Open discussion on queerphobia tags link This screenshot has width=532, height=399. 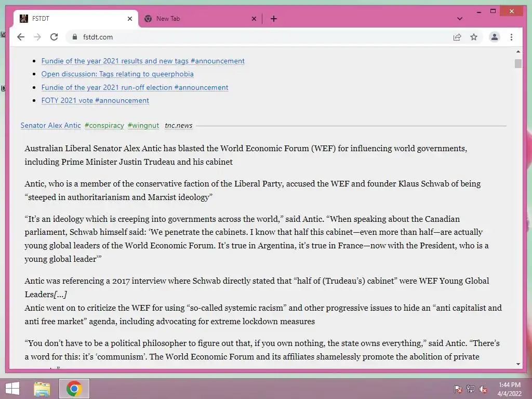(117, 74)
